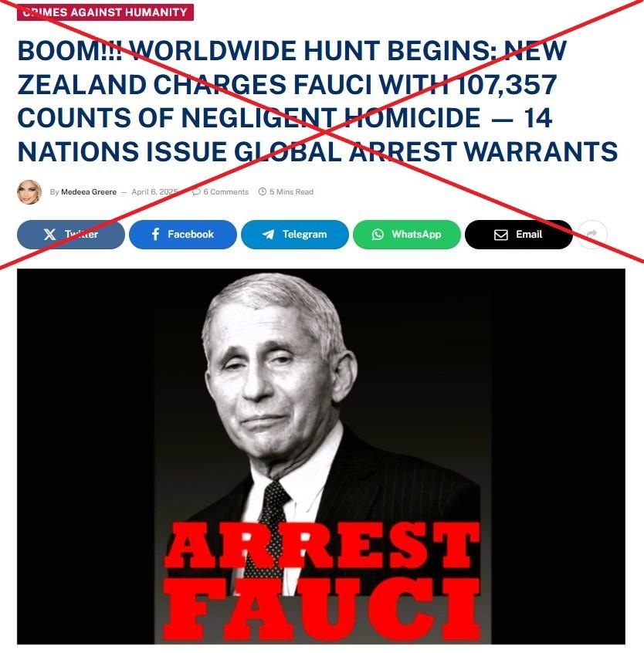Click the April 6, 2025 publish date
This screenshot has height=653, width=644.
coord(154,192)
